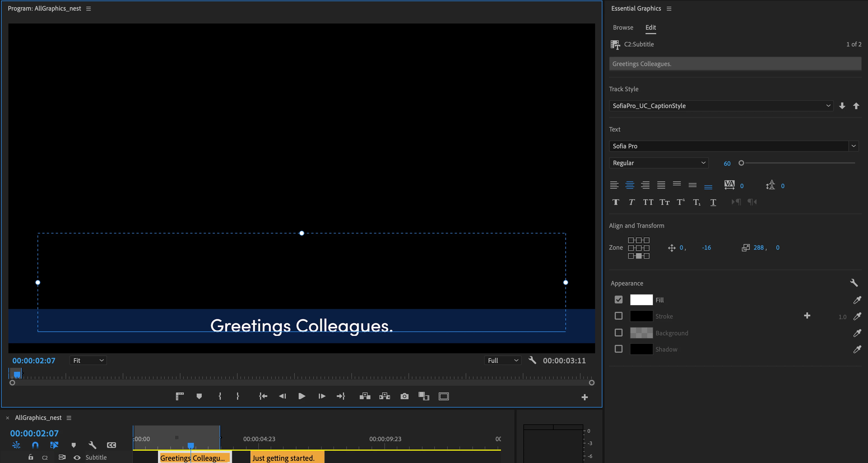This screenshot has width=868, height=463.
Task: Uncheck the Fill checkbox
Action: pyautogui.click(x=618, y=299)
